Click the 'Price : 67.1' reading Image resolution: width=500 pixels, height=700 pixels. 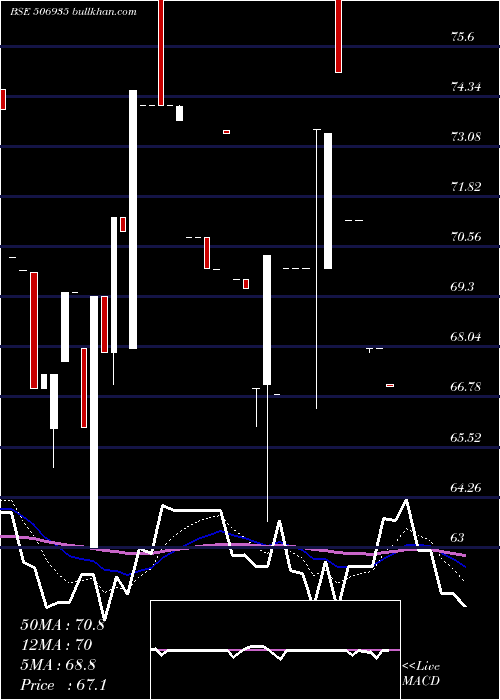(x=63, y=685)
